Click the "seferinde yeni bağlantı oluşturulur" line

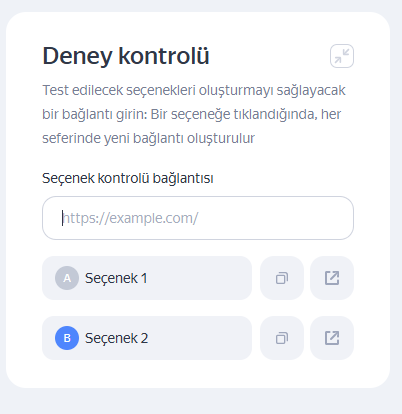click(x=149, y=138)
